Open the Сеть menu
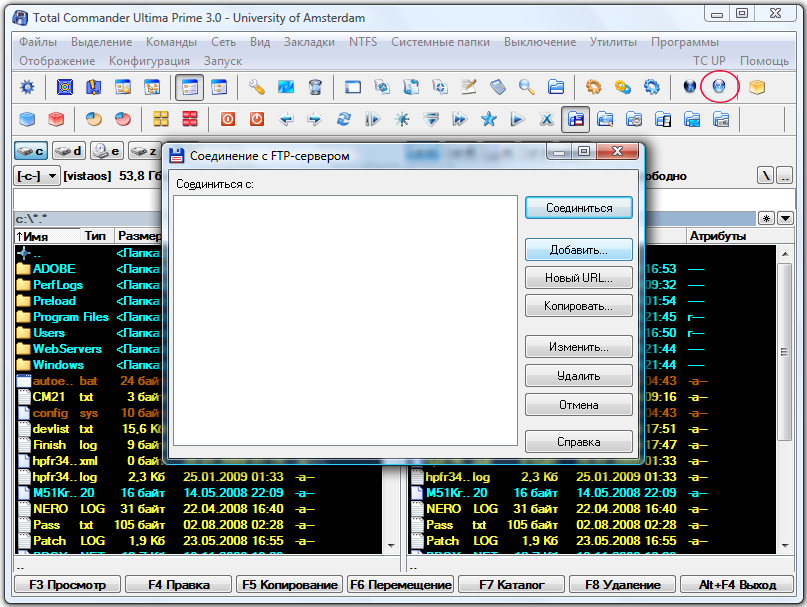The width and height of the screenshot is (807, 607). [x=223, y=42]
